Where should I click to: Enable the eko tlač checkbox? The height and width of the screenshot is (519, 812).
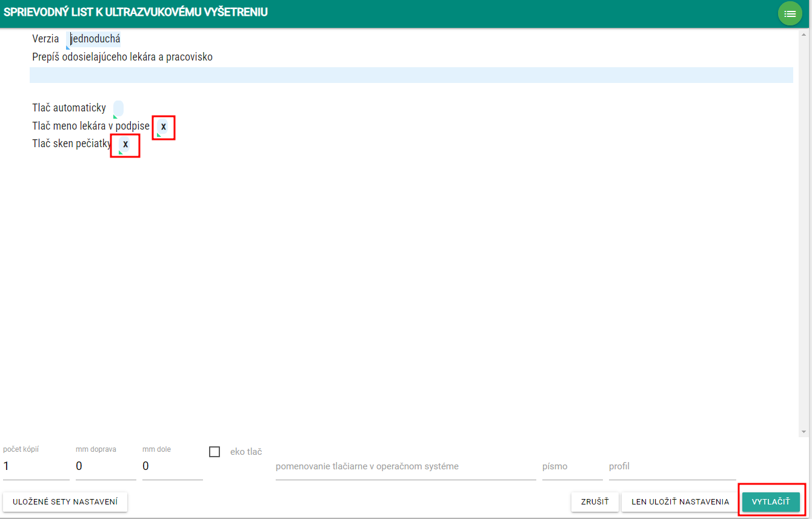point(215,452)
